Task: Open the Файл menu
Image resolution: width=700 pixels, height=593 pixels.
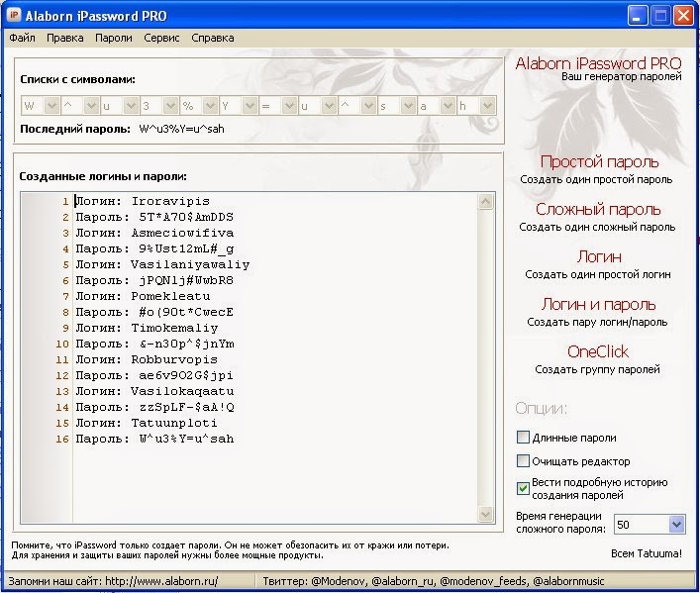Action: 22,38
